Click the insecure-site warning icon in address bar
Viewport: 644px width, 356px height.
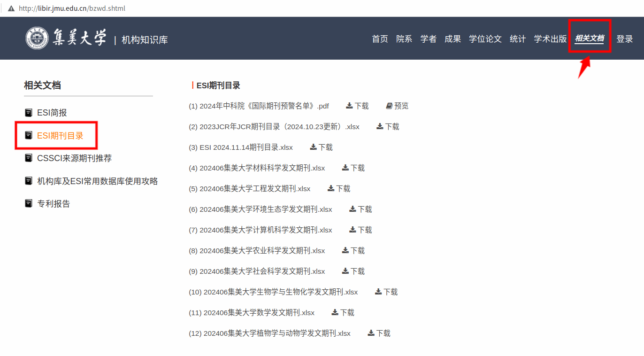tap(11, 8)
